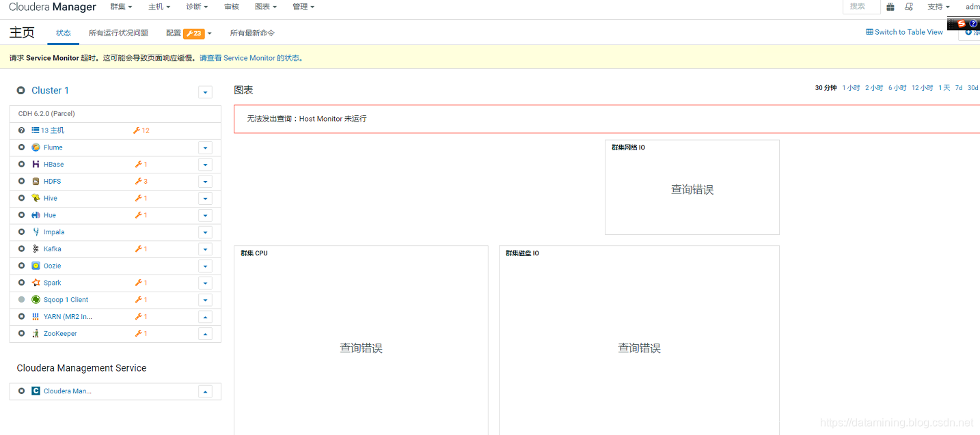The image size is (980, 435).
Task: Open Cloudera Management Service actions dropdown
Action: 205,391
